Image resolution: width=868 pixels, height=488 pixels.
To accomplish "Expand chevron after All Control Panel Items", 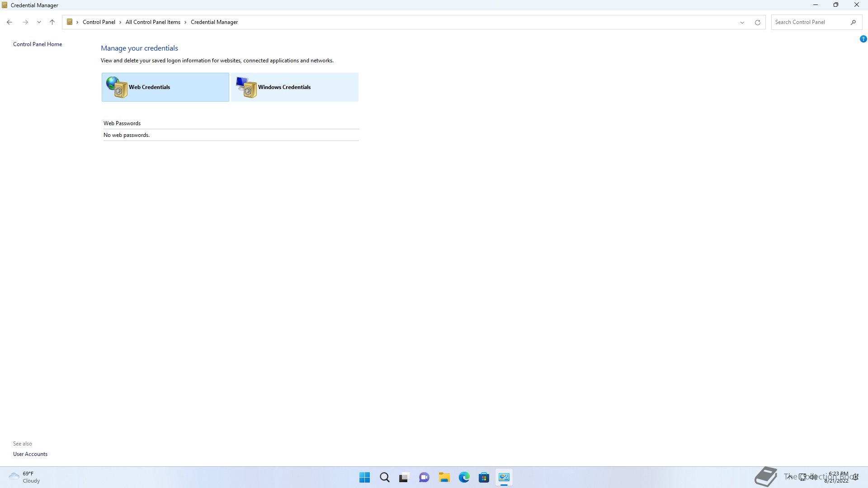I will pos(185,22).
